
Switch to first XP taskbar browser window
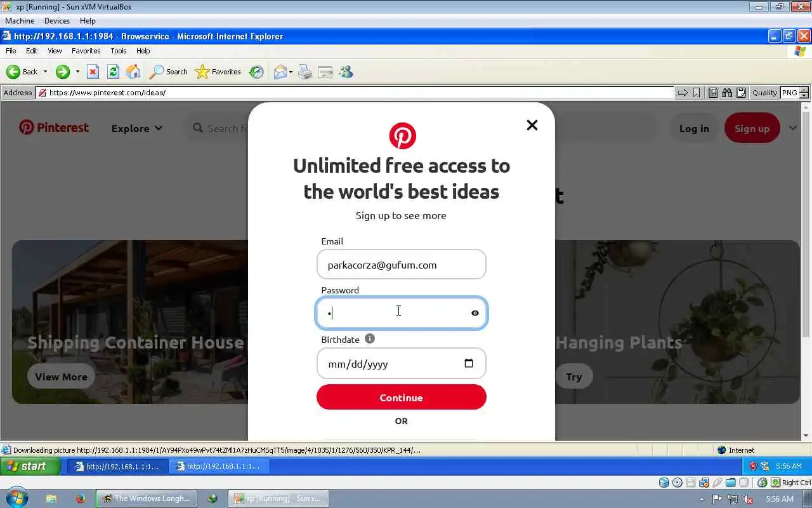pyautogui.click(x=117, y=466)
